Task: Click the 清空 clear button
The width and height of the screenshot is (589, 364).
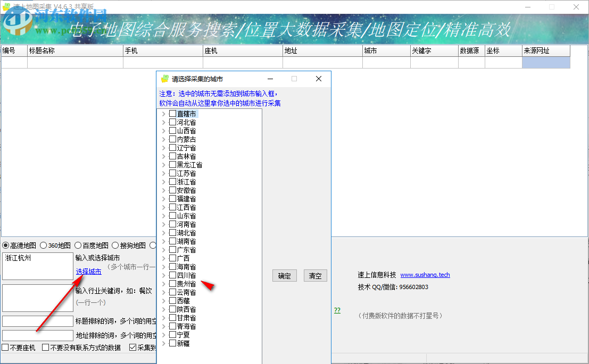Action: point(315,275)
